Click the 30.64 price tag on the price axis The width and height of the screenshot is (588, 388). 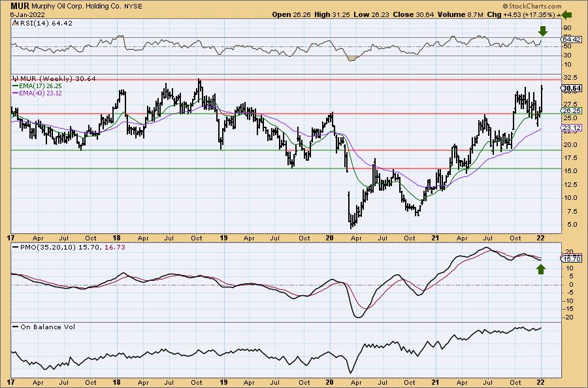572,88
